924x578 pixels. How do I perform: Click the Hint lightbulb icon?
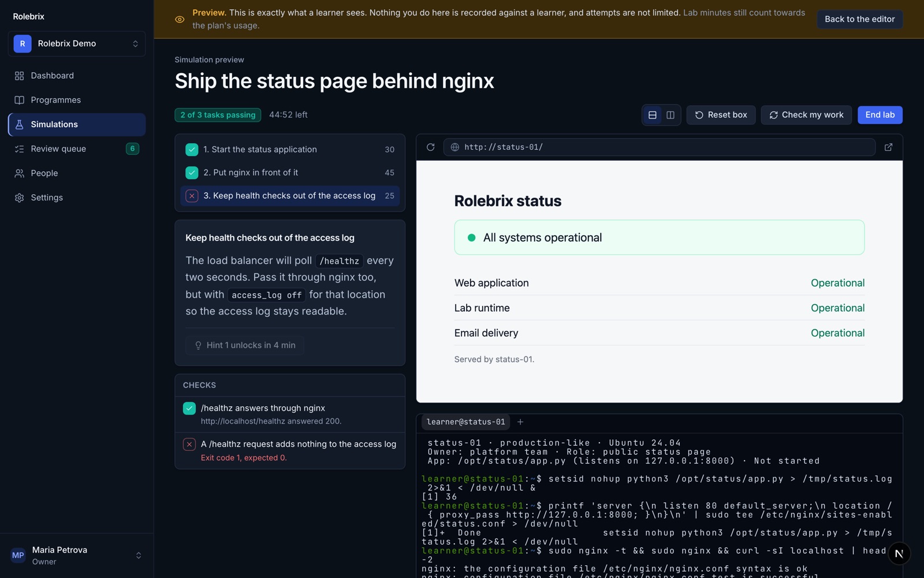coord(198,345)
